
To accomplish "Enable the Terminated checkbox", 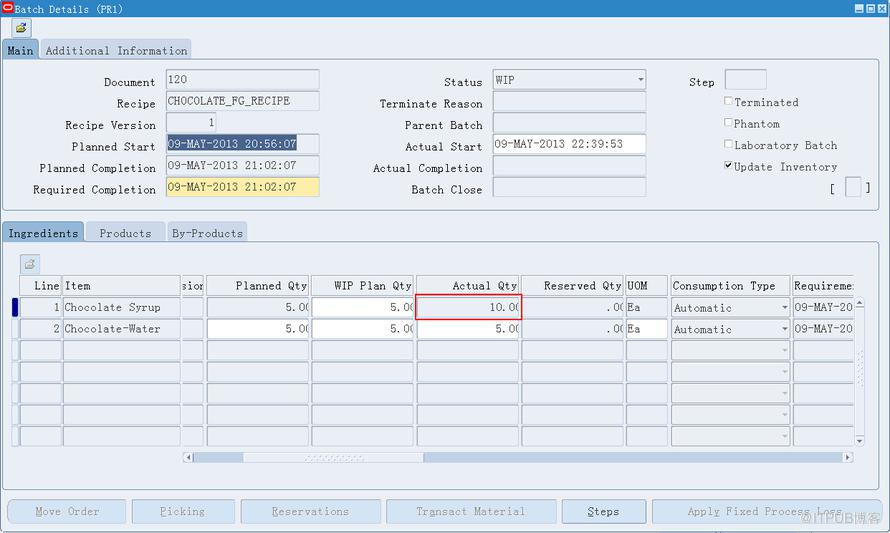I will point(728,101).
